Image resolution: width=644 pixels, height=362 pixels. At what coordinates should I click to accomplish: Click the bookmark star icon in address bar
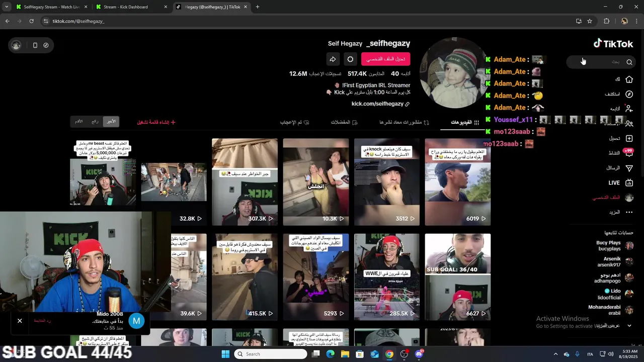coord(590,21)
